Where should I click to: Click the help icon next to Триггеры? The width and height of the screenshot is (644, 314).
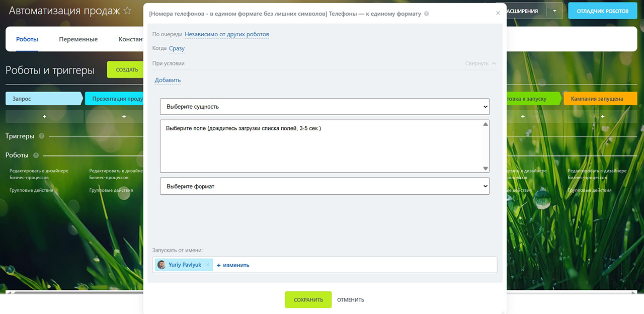coord(41,136)
